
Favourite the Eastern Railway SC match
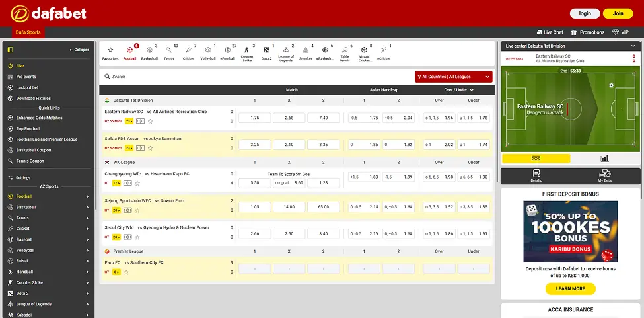(x=151, y=121)
